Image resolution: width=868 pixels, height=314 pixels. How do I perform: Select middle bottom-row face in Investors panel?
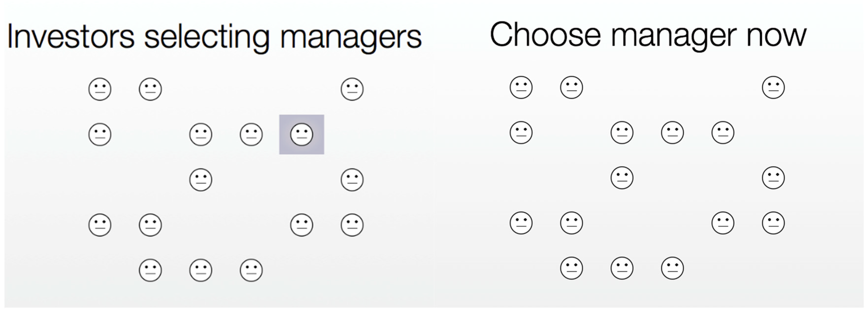pyautogui.click(x=201, y=270)
